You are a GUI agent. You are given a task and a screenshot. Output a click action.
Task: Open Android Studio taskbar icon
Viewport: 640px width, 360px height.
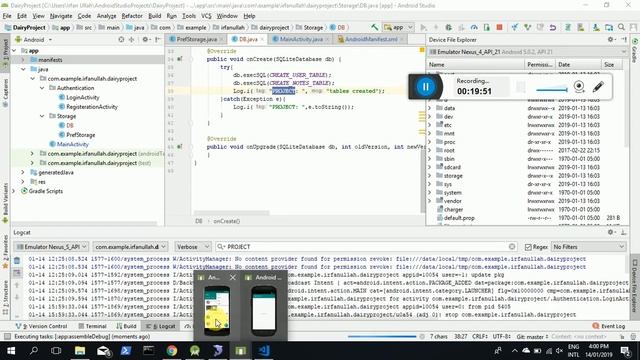(x=195, y=351)
